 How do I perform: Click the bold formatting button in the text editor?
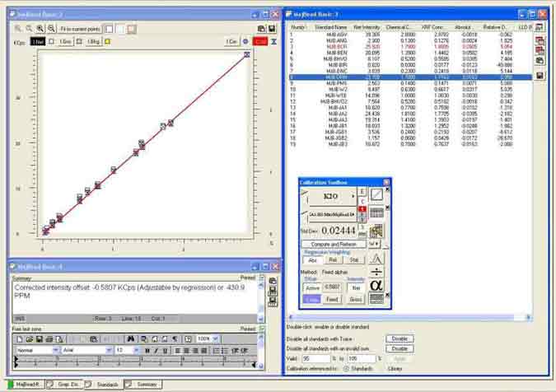coord(147,350)
